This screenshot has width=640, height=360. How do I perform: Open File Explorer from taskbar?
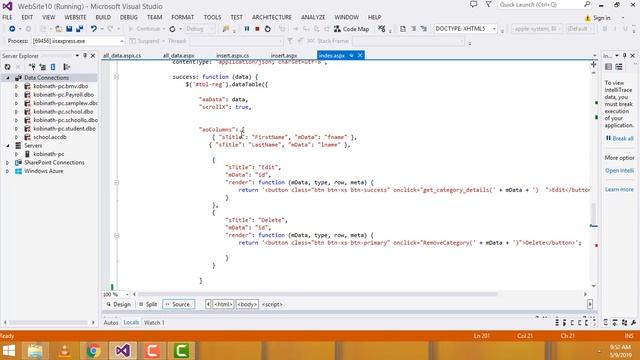[x=35, y=350]
